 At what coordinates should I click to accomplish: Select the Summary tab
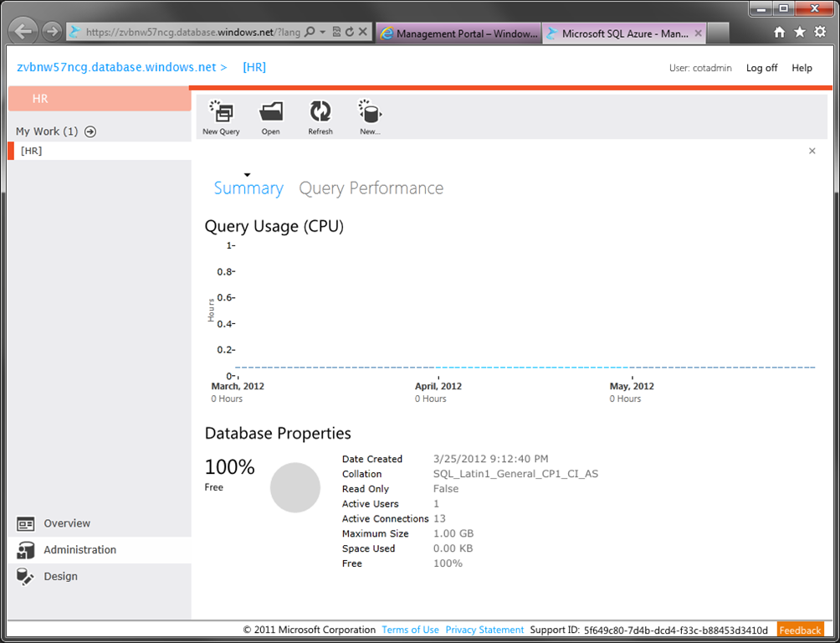click(x=248, y=188)
